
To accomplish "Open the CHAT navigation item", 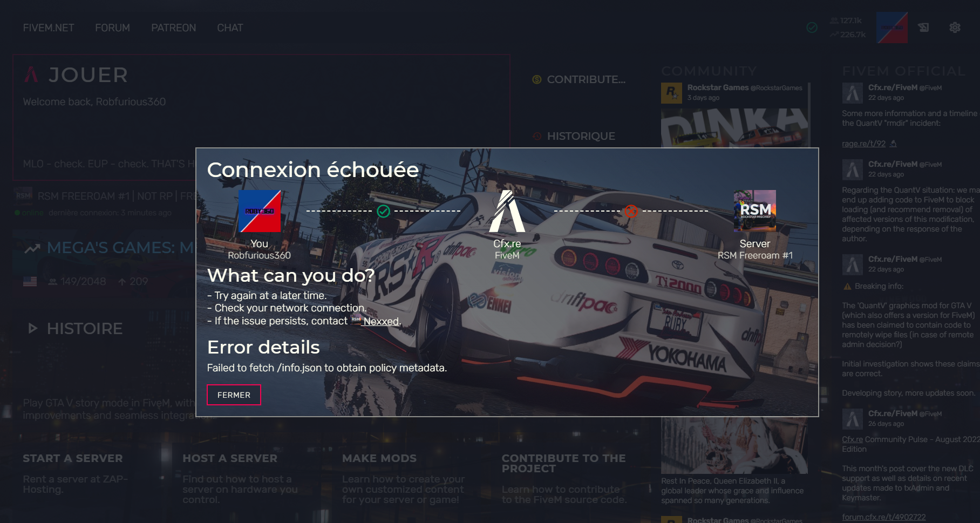I will pos(230,28).
